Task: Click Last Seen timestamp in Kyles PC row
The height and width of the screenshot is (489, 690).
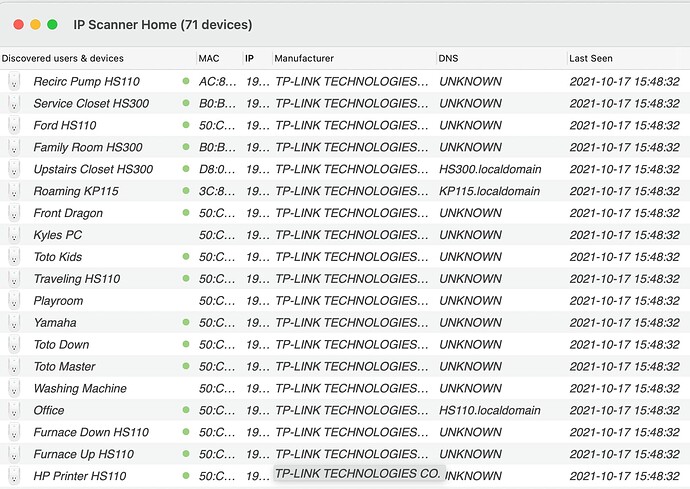Action: tap(624, 235)
